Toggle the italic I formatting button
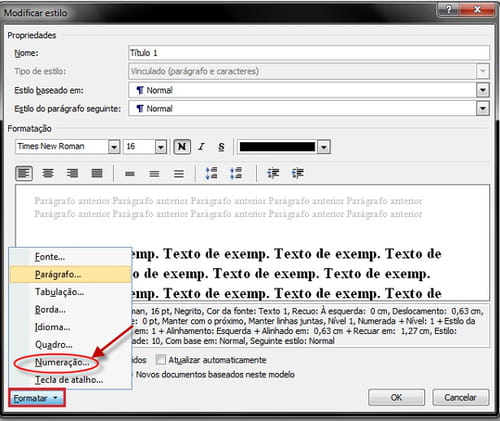Viewport: 500px width, 421px height. [201, 147]
